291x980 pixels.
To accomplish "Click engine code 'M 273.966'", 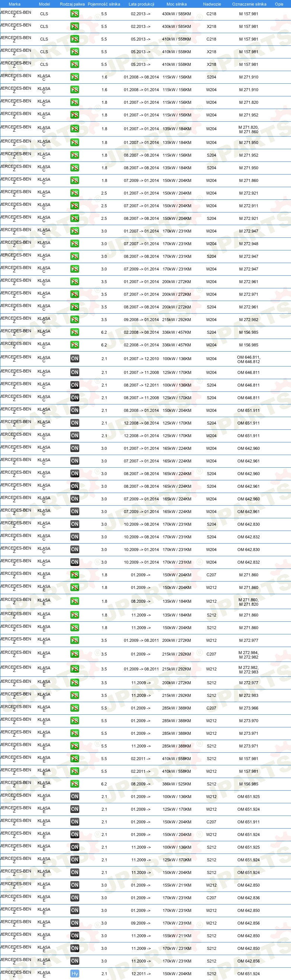I will click(249, 708).
